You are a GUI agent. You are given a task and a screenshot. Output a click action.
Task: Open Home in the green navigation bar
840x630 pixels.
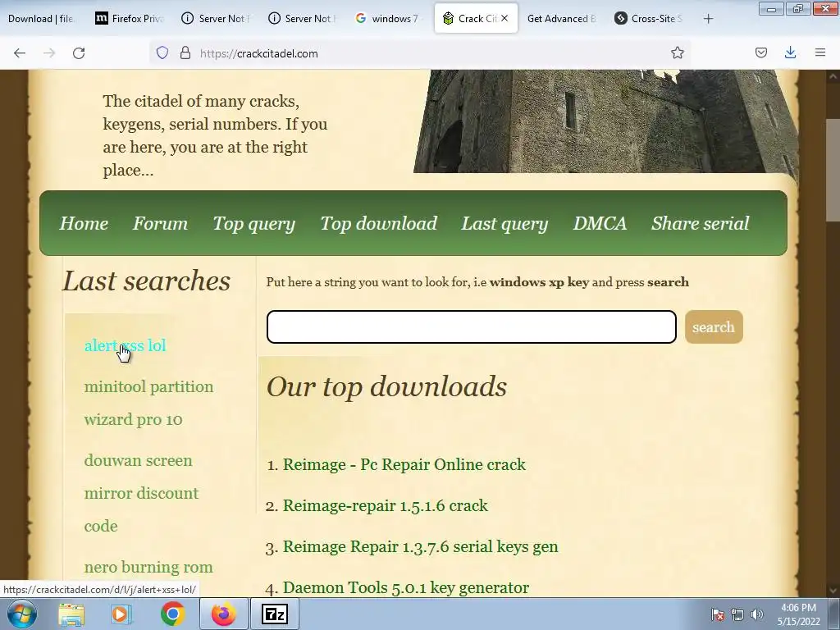point(84,223)
